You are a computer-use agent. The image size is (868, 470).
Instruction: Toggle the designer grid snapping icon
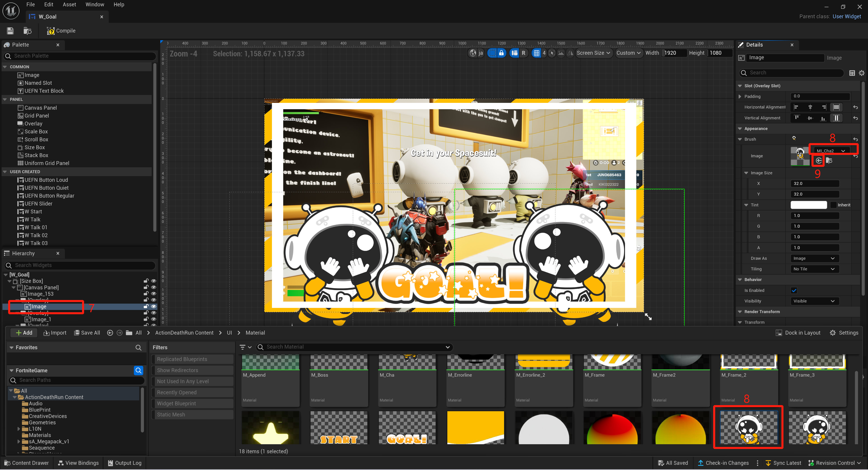tap(536, 53)
